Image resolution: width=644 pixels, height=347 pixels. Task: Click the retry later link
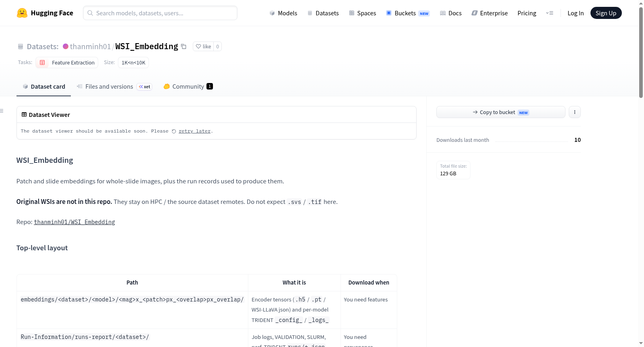tap(194, 131)
